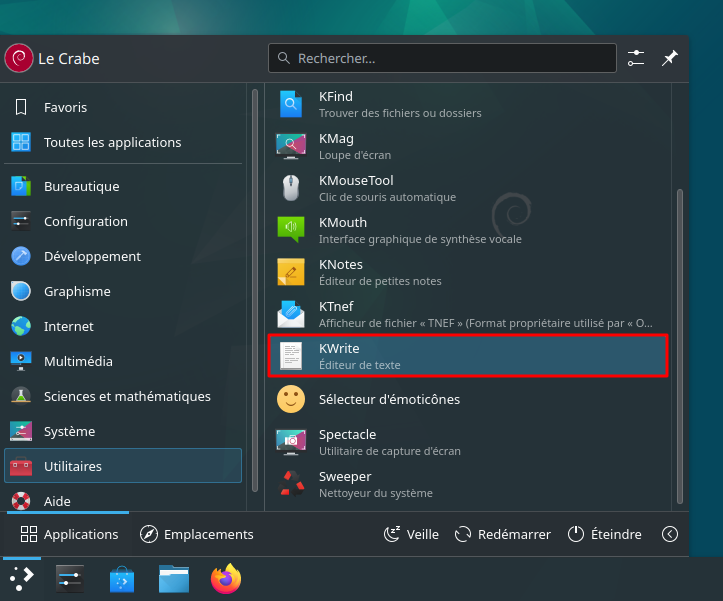Screen dimensions: 723x601
Task: Click the Développement hammer icon
Action: pos(21,256)
